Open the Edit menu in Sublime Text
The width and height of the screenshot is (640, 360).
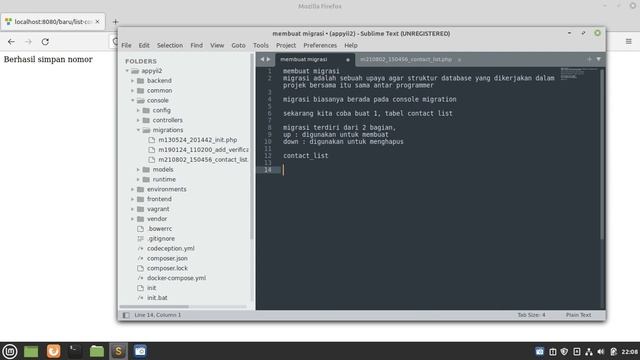point(144,45)
